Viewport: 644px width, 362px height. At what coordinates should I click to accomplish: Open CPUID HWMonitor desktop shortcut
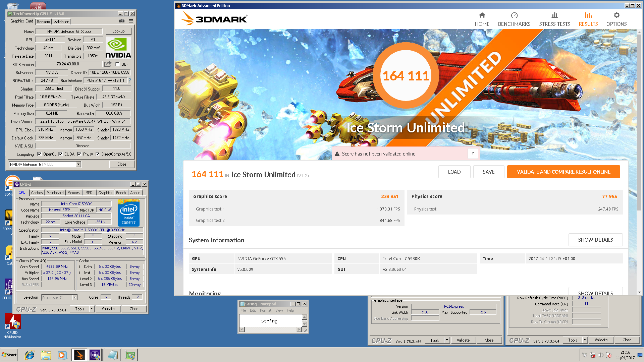coord(12,326)
